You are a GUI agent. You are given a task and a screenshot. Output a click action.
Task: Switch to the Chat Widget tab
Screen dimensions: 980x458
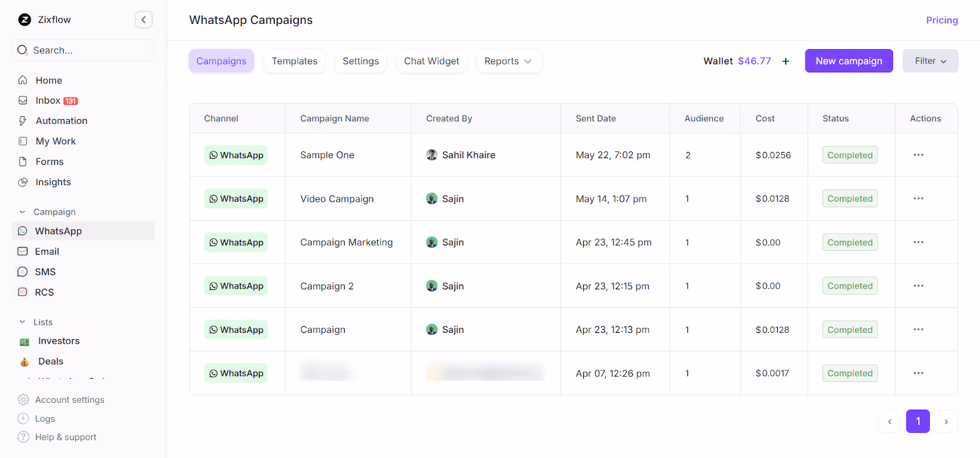click(x=432, y=61)
